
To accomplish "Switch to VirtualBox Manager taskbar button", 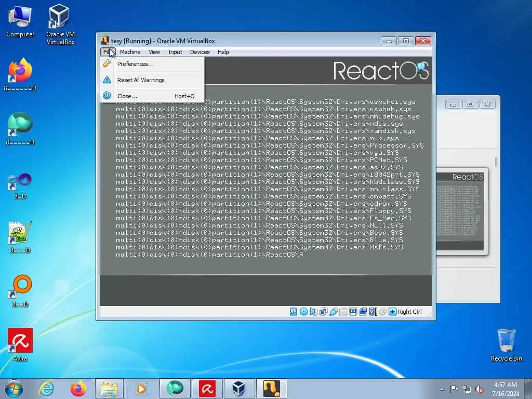I will coord(239,389).
